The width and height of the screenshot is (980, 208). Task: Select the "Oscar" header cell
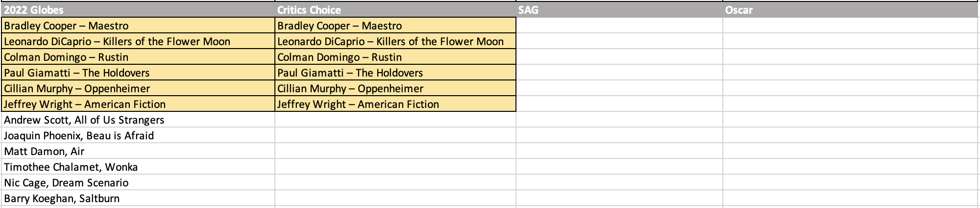click(851, 10)
